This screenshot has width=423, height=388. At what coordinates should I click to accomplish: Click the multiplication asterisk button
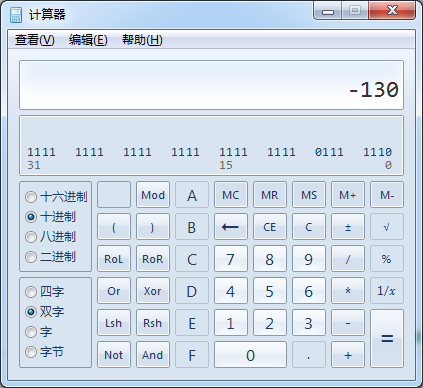[x=348, y=291]
